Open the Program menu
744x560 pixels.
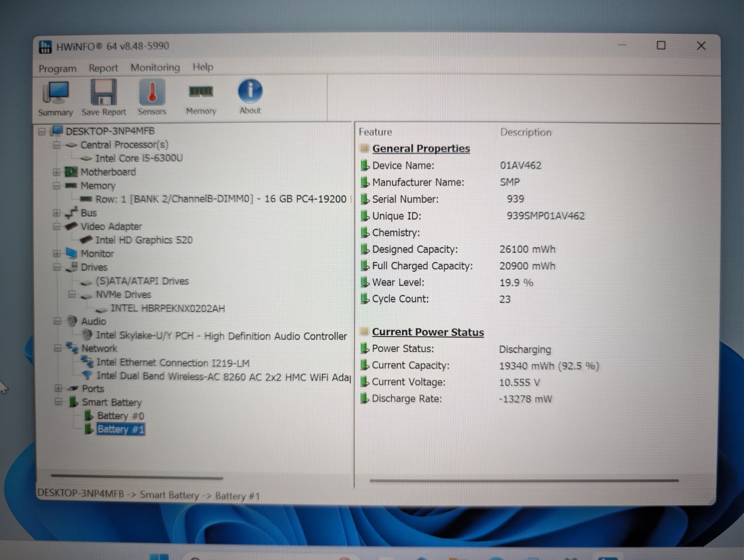tap(58, 68)
